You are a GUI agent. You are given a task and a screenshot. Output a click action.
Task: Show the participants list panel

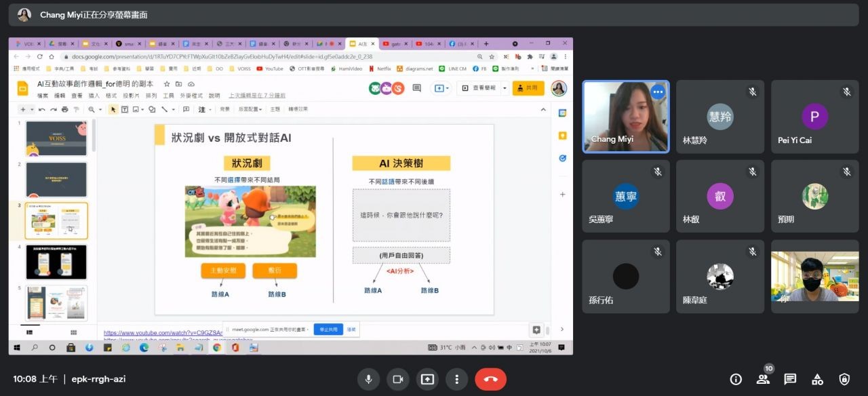click(x=763, y=379)
